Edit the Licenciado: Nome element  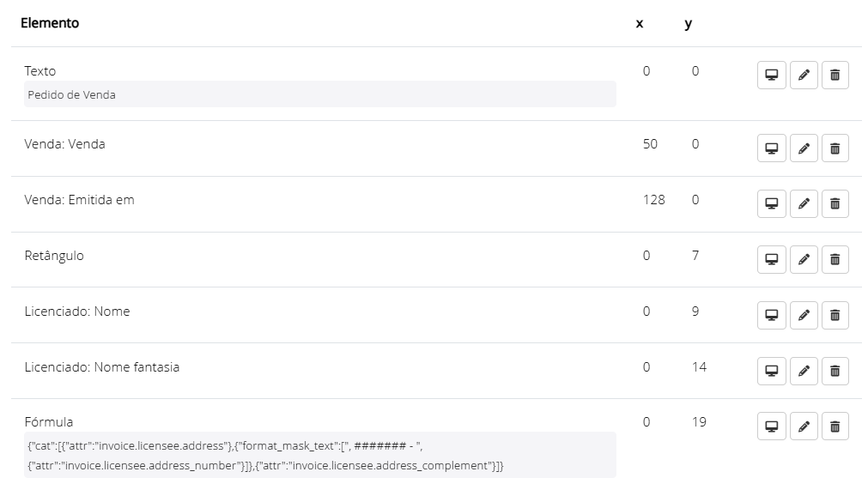pyautogui.click(x=804, y=315)
